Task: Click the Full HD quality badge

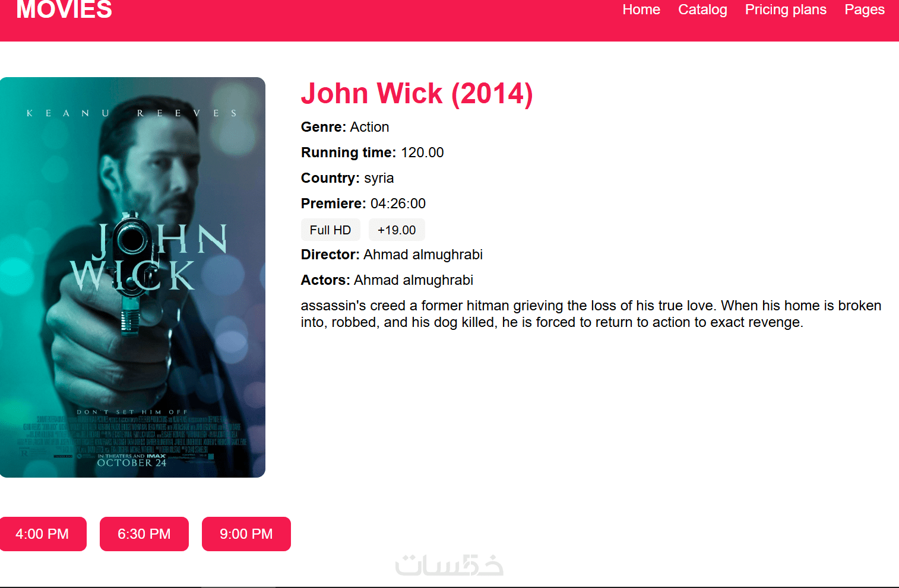Action: 330,230
